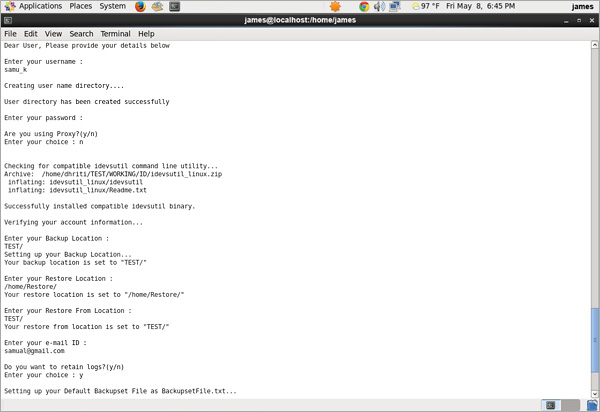Click the date and time clock
600x412 pixels.
click(481, 7)
